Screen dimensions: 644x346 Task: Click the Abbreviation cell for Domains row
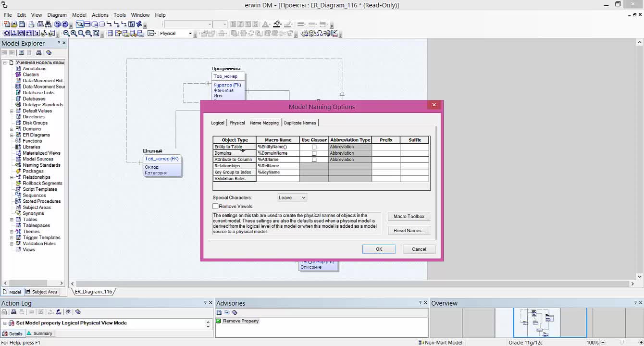pos(350,153)
